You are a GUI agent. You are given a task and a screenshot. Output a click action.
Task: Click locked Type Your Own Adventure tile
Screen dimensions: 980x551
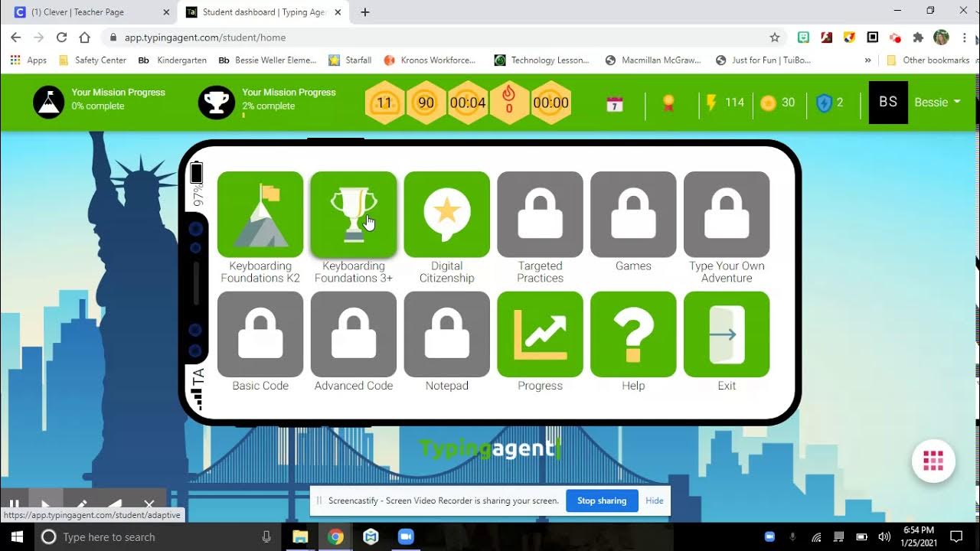[x=727, y=214]
